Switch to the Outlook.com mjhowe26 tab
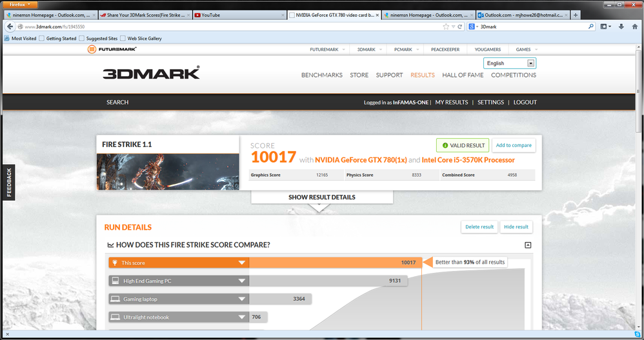Viewport: 644px width, 340px height. click(x=523, y=15)
